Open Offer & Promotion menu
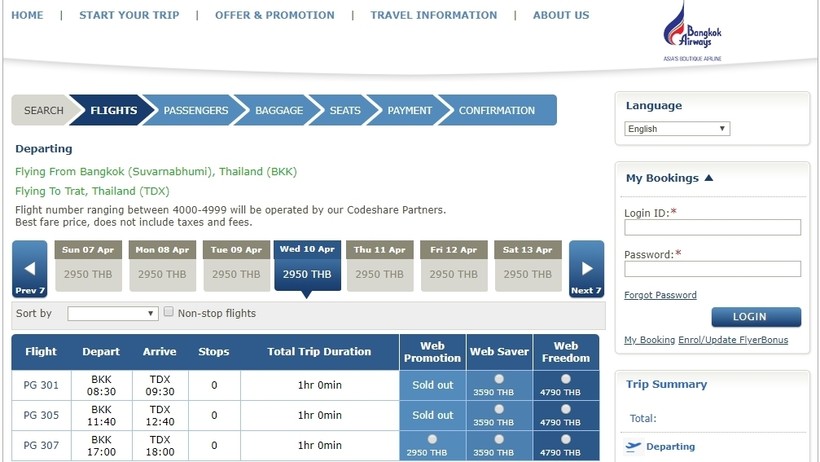Image resolution: width=820 pixels, height=462 pixels. point(275,16)
